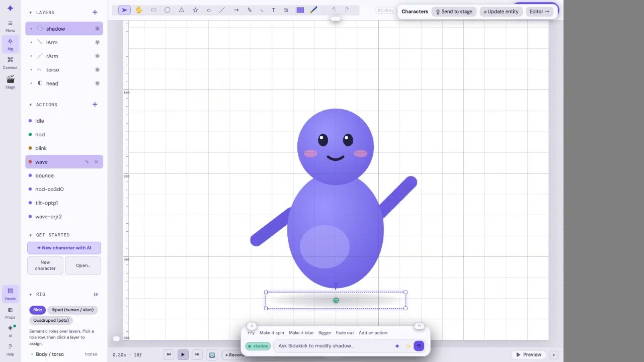
Task: Select the curve squiggle tool
Action: 262,10
